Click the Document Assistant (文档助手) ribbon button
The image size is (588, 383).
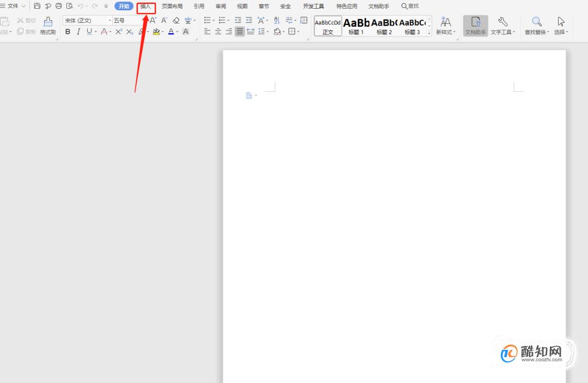coord(475,26)
